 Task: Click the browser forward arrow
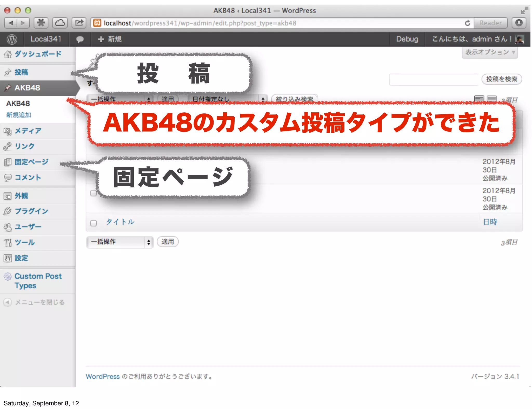click(x=23, y=23)
